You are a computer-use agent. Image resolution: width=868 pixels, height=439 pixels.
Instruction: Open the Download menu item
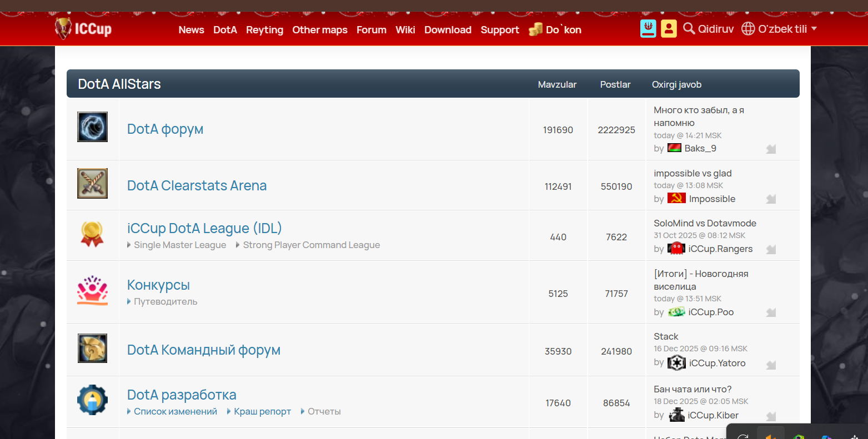(x=448, y=30)
